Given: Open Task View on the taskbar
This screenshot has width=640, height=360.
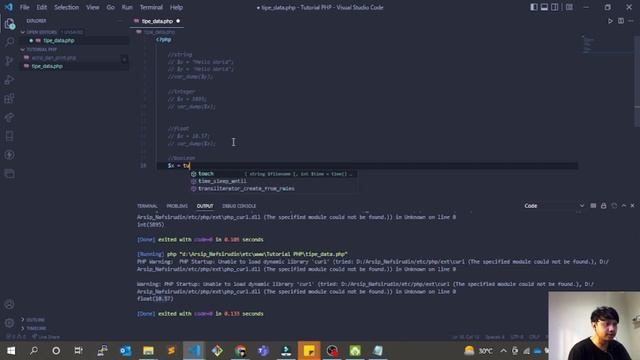Looking at the screenshot, I should 78,351.
